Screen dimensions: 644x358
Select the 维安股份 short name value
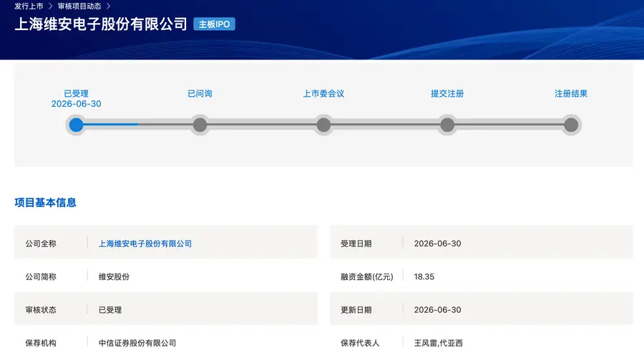[x=114, y=276]
